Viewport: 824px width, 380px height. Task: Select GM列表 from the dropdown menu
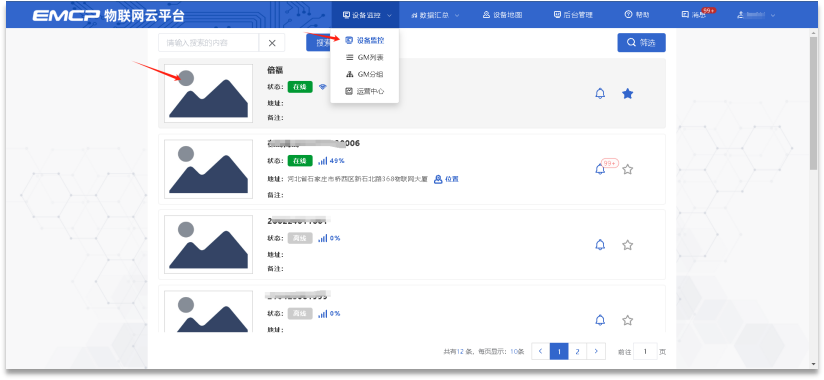coord(365,57)
